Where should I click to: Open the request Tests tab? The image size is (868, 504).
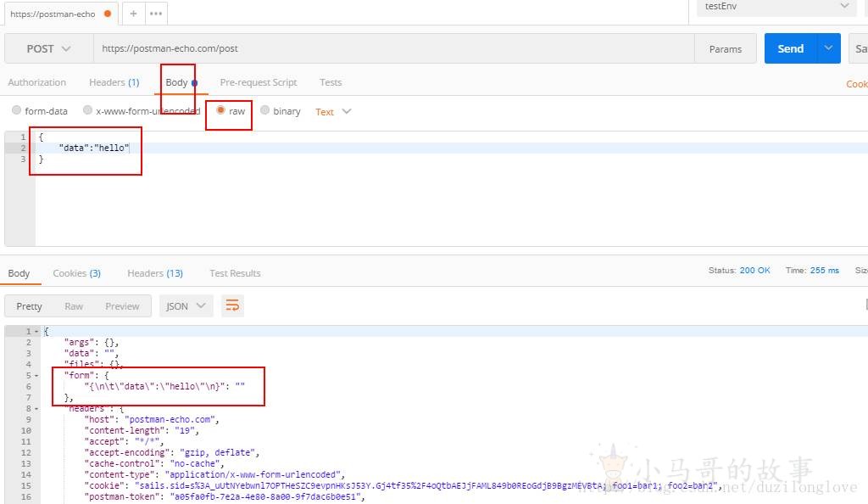331,82
